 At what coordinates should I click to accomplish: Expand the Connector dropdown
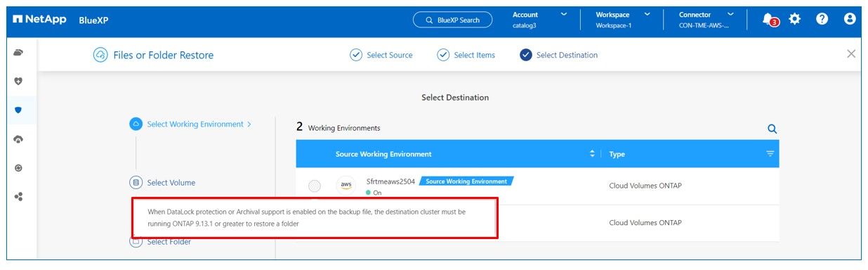coord(706,20)
